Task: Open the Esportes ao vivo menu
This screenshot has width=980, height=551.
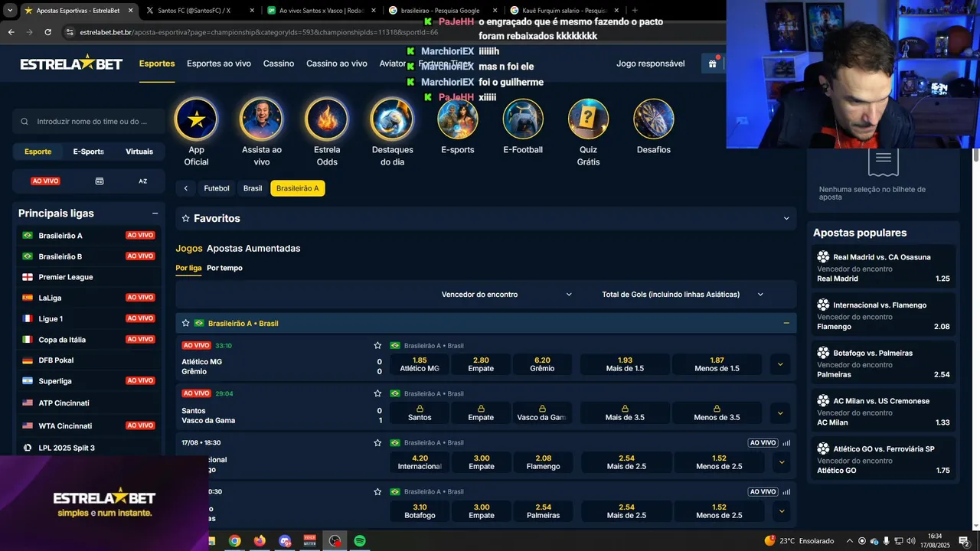Action: click(219, 64)
